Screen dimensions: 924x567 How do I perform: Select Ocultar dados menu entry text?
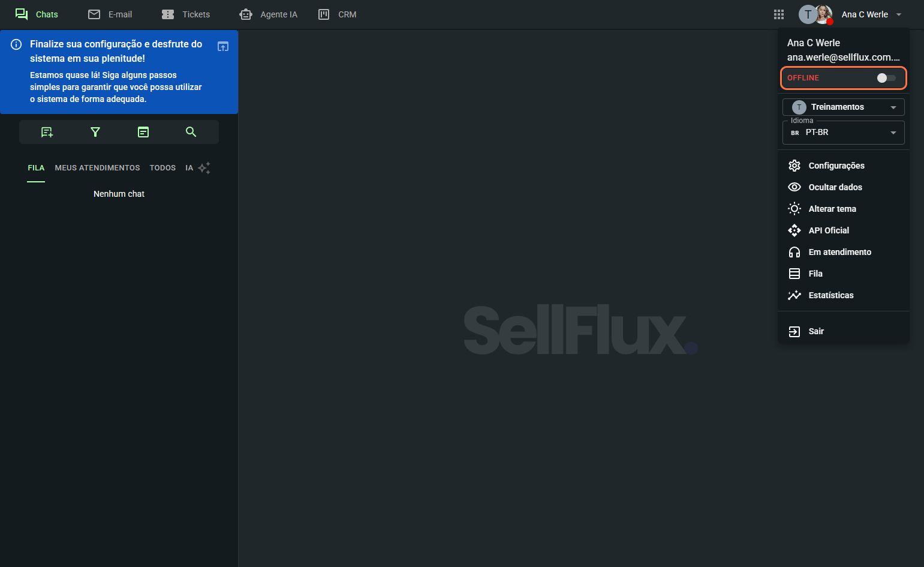(835, 187)
